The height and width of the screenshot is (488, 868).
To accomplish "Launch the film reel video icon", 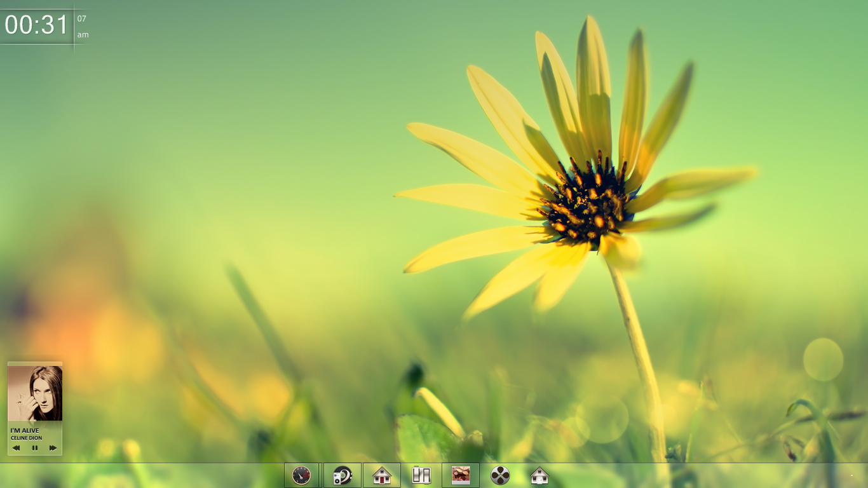I will (500, 475).
